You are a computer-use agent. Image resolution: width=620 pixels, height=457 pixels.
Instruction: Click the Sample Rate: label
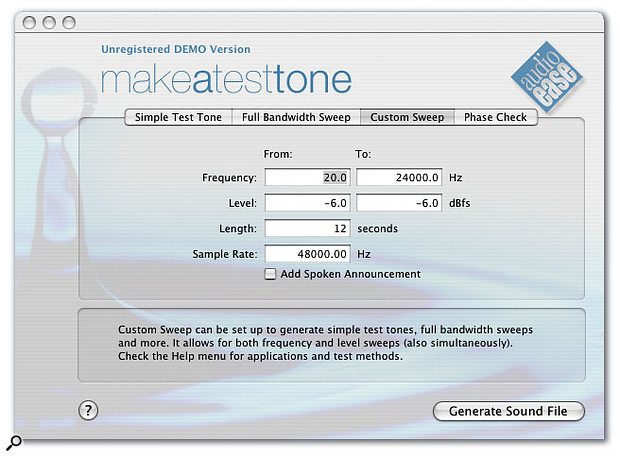[225, 254]
